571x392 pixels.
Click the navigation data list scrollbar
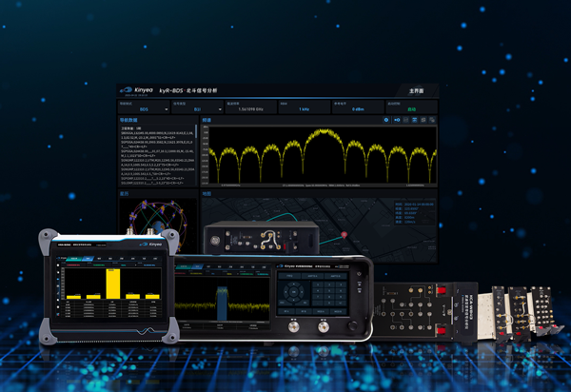196,131
